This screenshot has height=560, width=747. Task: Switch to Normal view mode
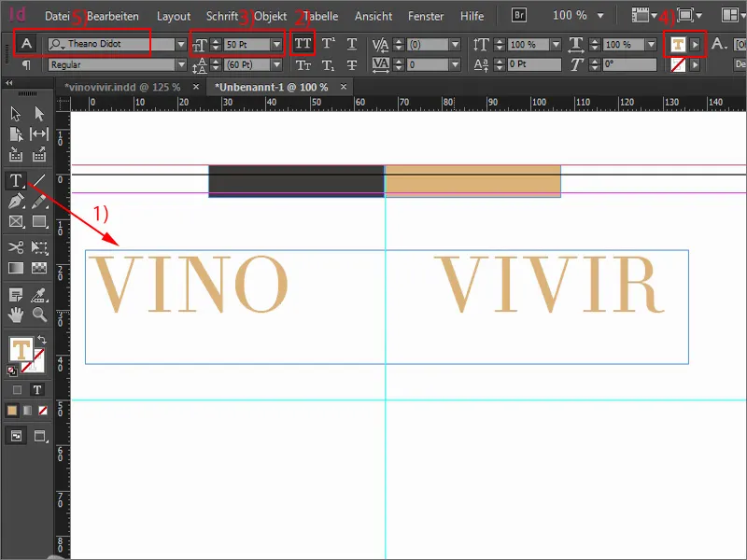tap(16, 436)
